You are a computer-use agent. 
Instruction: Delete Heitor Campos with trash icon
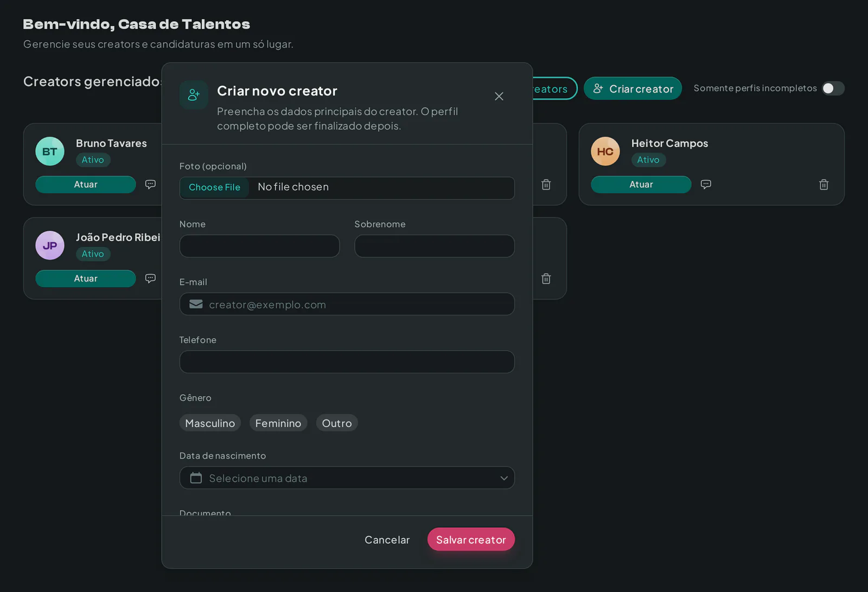coord(824,184)
